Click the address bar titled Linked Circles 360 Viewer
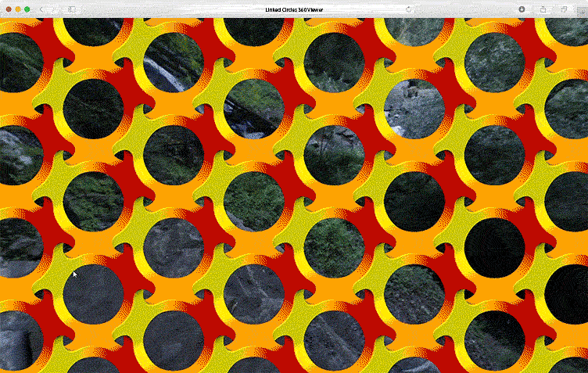 293,9
